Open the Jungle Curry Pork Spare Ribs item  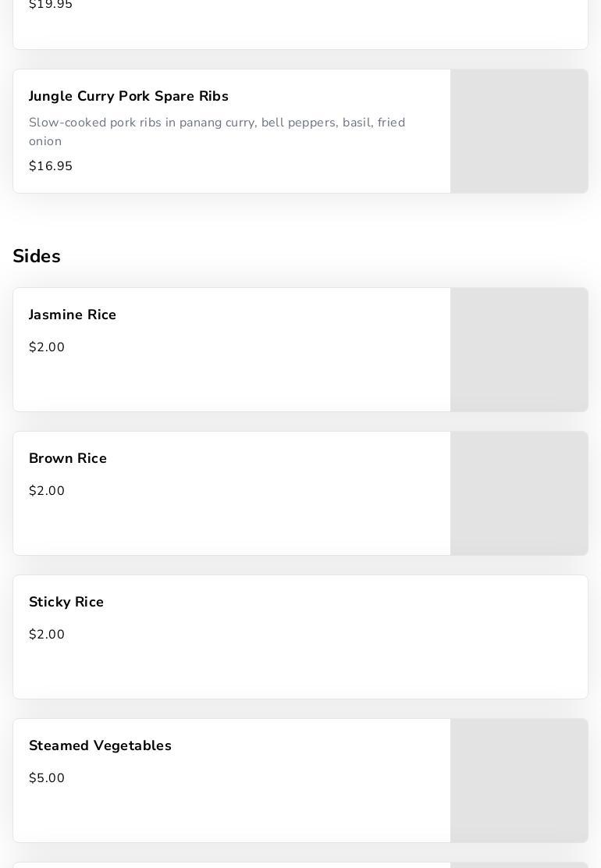(x=129, y=97)
